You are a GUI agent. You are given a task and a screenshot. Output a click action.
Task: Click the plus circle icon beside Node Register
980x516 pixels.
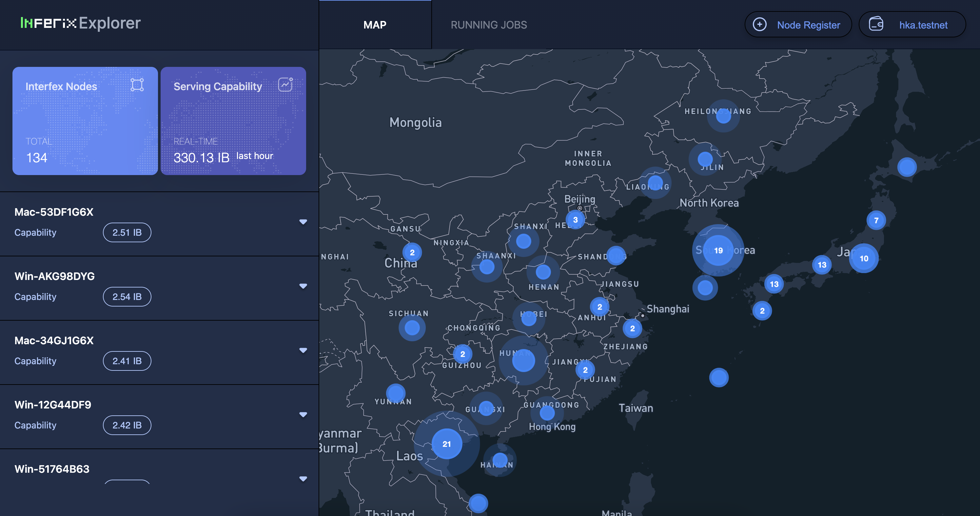click(x=760, y=25)
